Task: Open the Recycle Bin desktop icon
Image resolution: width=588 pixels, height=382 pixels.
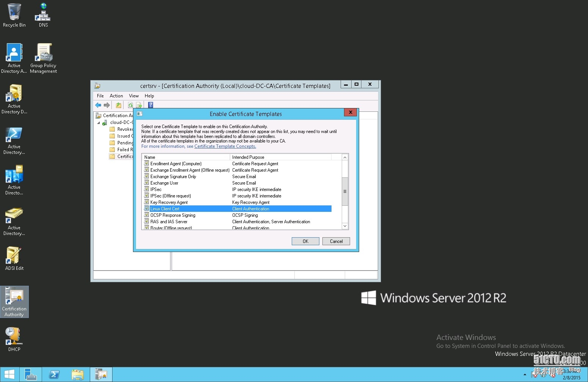Action: click(x=14, y=15)
